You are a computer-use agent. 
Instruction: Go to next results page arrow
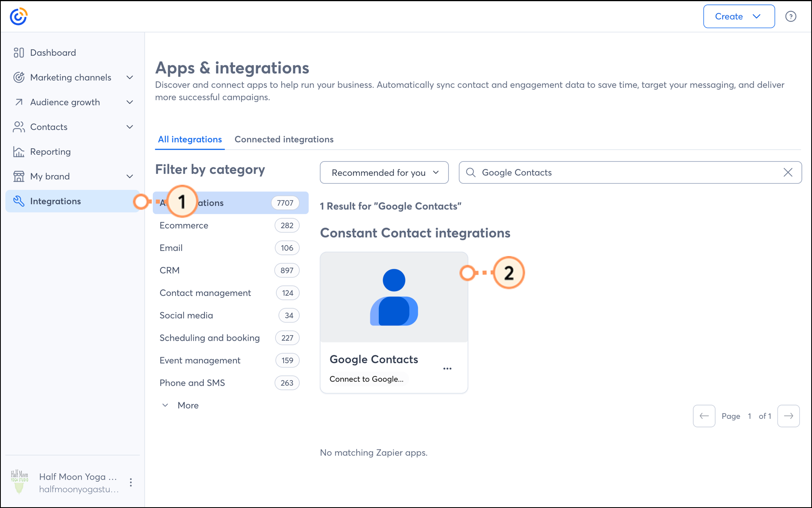click(x=788, y=416)
